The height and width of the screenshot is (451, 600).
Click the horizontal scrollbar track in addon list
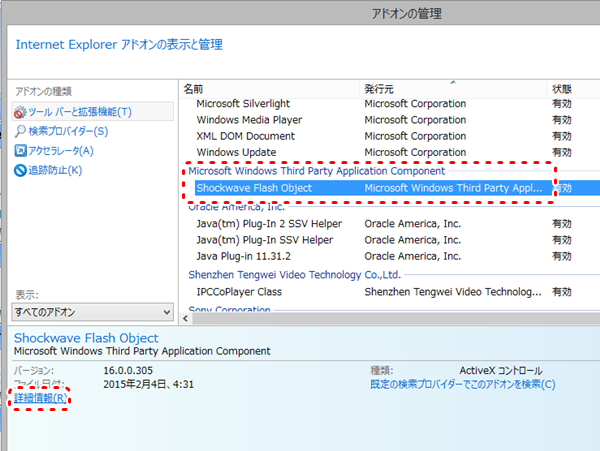(x=396, y=318)
